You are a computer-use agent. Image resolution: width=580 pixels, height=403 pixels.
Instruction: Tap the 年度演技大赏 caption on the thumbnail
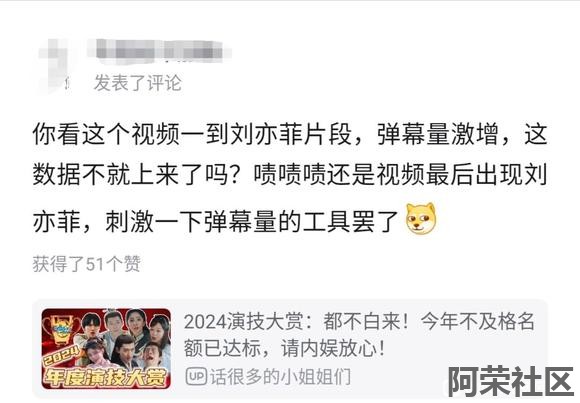click(106, 377)
